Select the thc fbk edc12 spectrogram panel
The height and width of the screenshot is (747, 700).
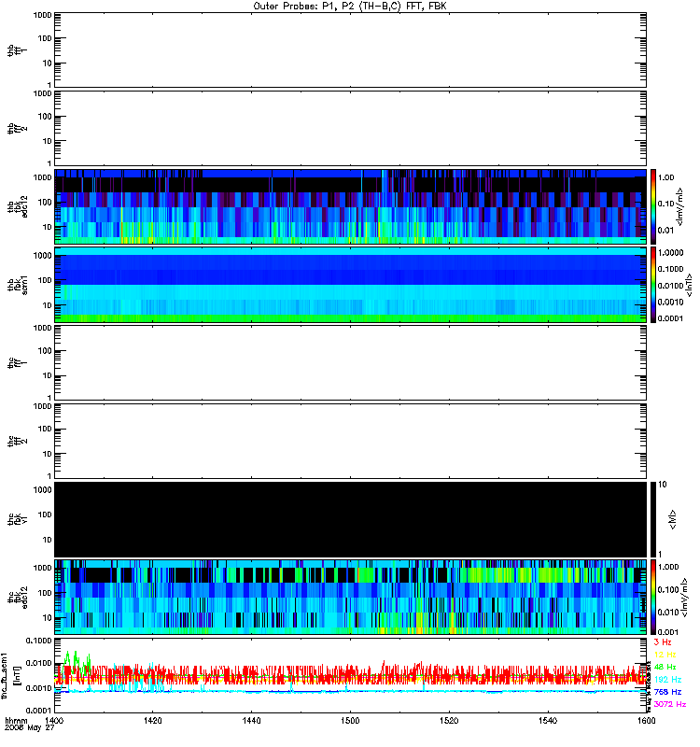tap(350, 598)
